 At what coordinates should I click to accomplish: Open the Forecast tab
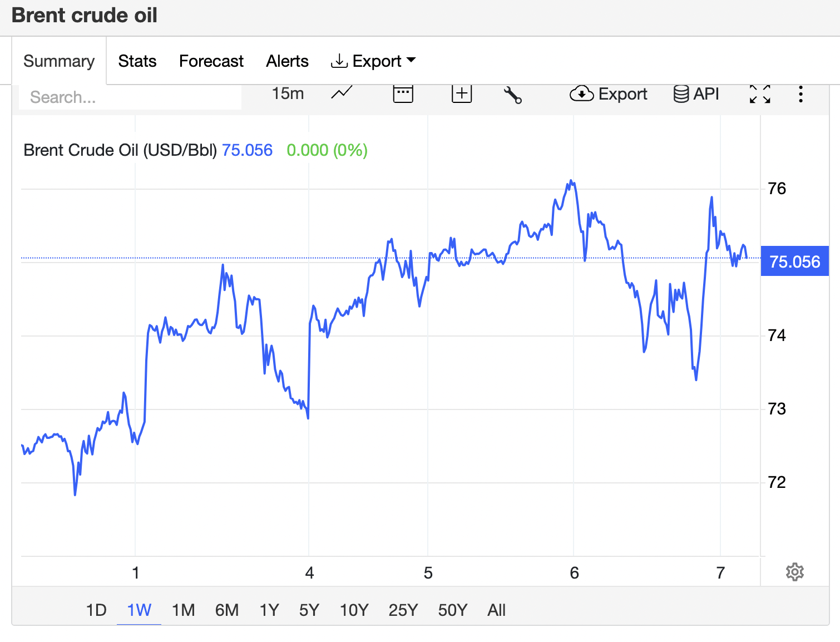pyautogui.click(x=211, y=61)
